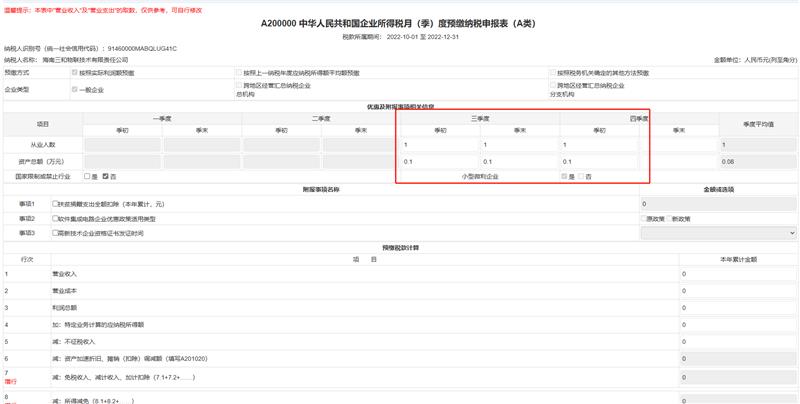This screenshot has width=800, height=404.
Task: Choose the 原政策 checkbox
Action: pyautogui.click(x=645, y=218)
